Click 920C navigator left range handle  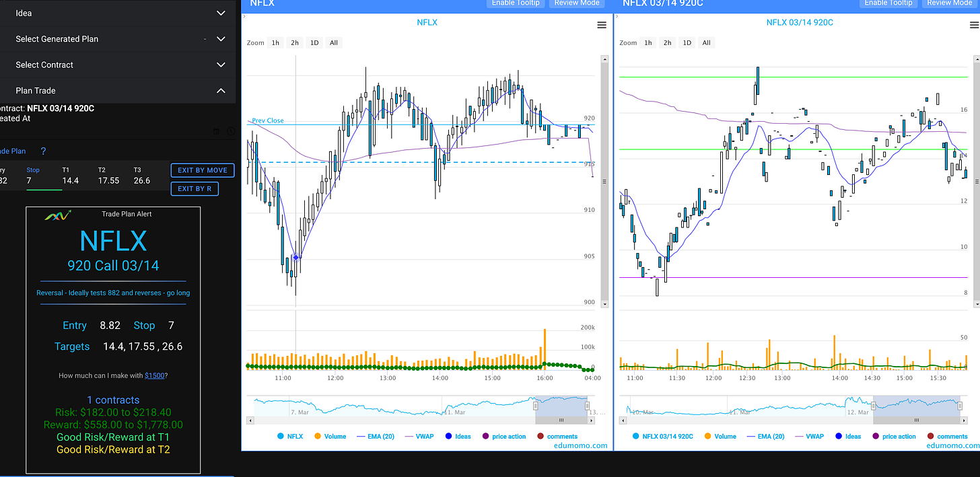coord(874,406)
